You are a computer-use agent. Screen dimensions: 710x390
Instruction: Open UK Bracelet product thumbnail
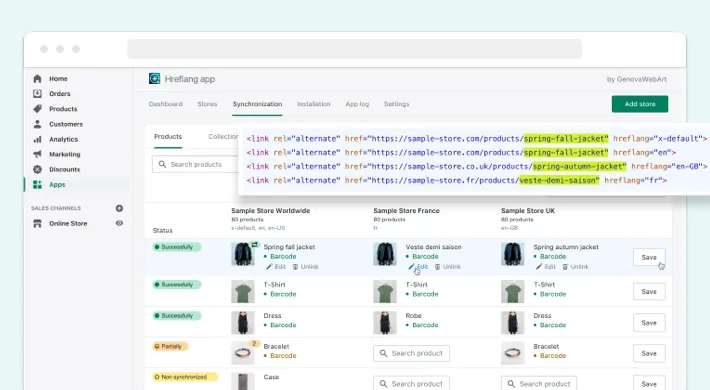click(513, 353)
